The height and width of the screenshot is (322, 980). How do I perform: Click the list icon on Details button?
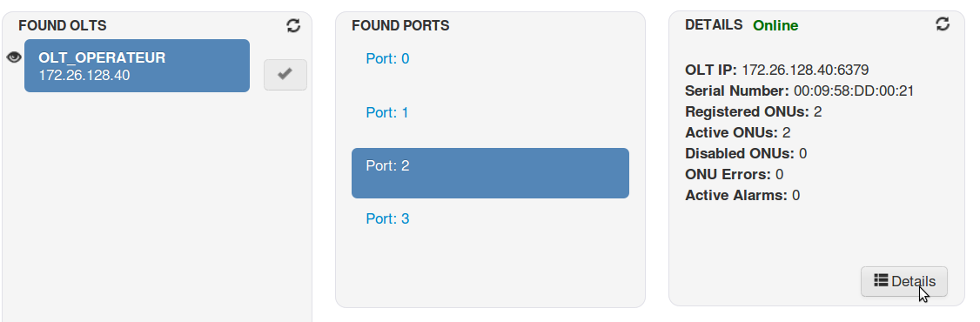[x=881, y=280]
